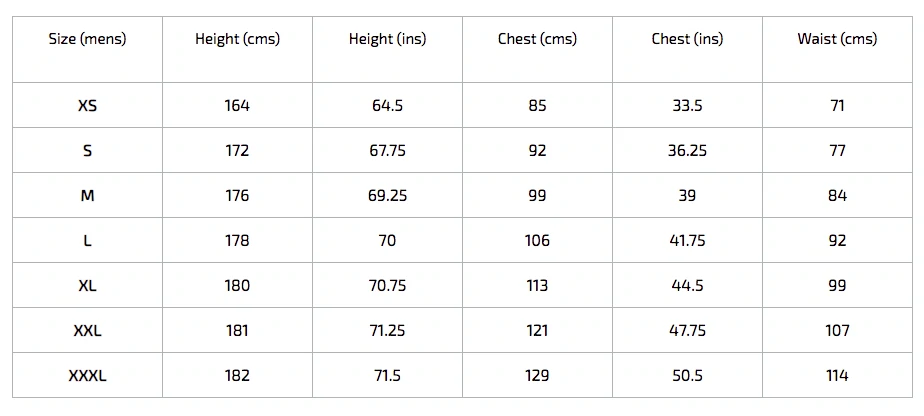The image size is (924, 416).
Task: Click the 50.5 chest inches cell
Action: coord(687,375)
